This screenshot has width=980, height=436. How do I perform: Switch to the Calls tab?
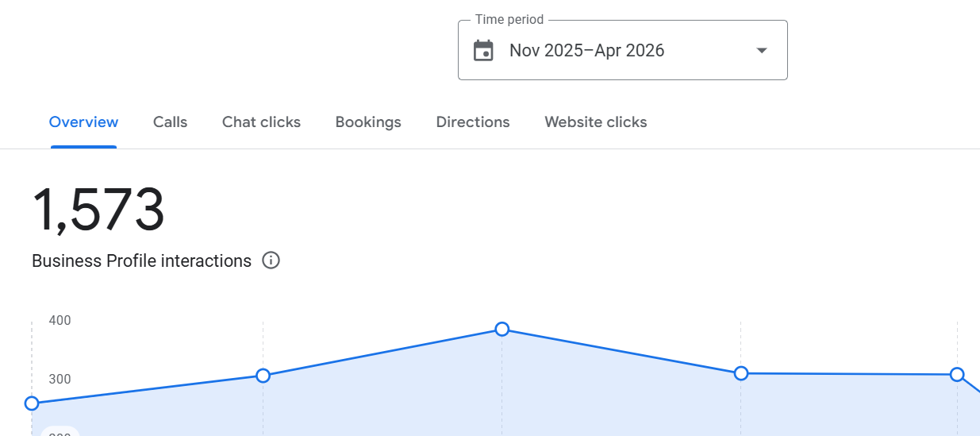pyautogui.click(x=171, y=122)
